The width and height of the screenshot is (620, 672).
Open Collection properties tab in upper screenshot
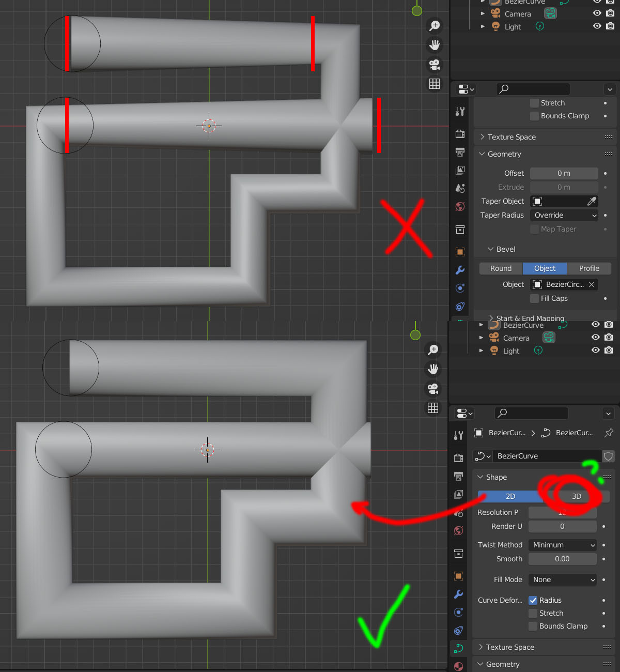point(460,230)
